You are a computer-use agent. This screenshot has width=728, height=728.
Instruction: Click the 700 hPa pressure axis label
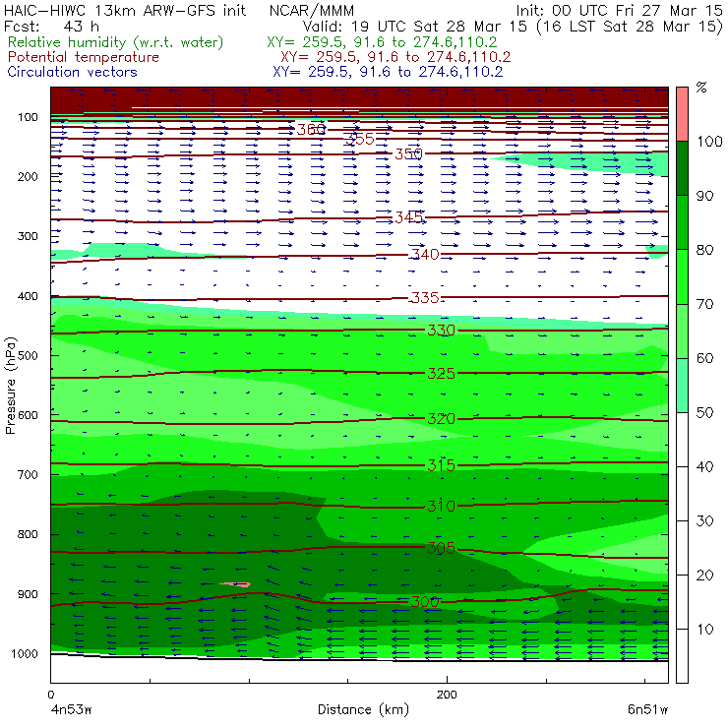coord(28,474)
